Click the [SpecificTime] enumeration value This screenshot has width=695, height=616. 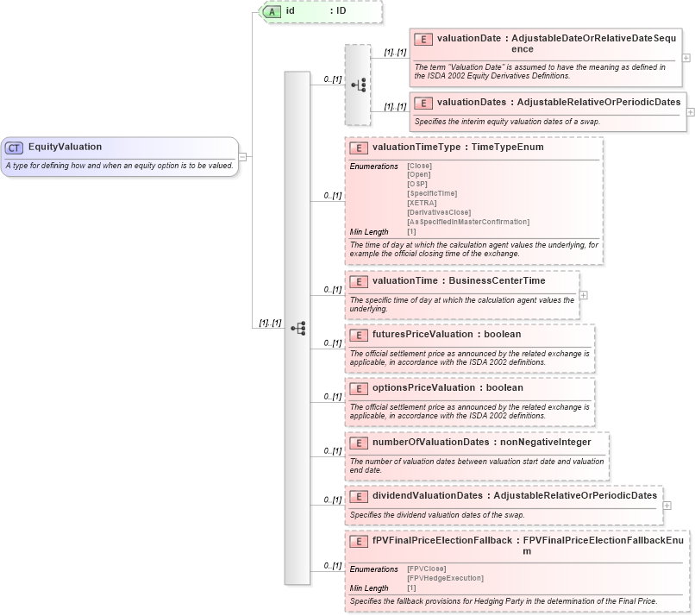click(432, 193)
